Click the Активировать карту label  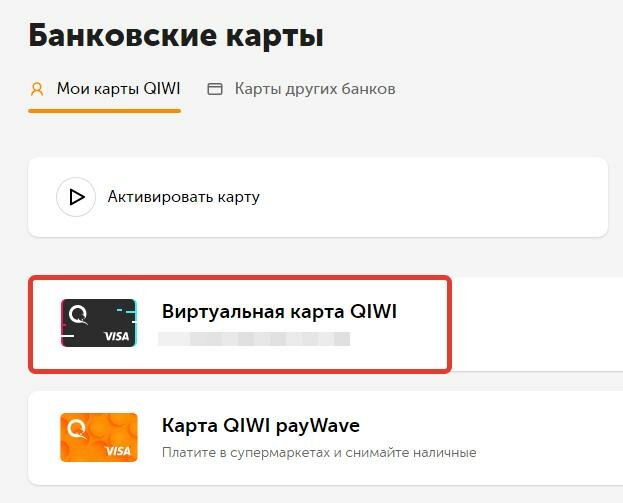[x=184, y=197]
